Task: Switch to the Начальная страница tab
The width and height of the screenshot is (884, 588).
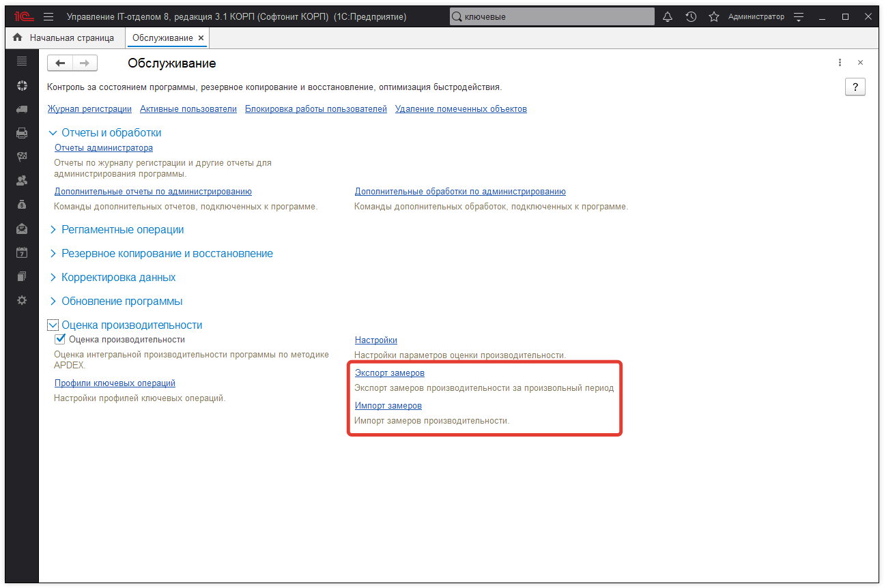Action: (x=64, y=38)
